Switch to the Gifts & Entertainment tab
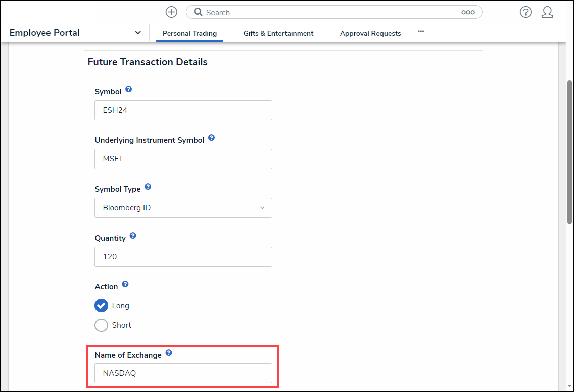 click(278, 33)
